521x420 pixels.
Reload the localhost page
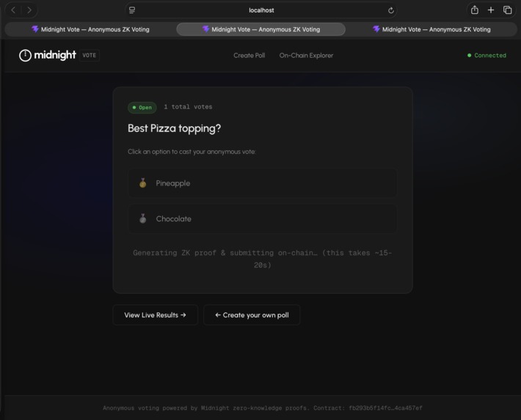[390, 10]
